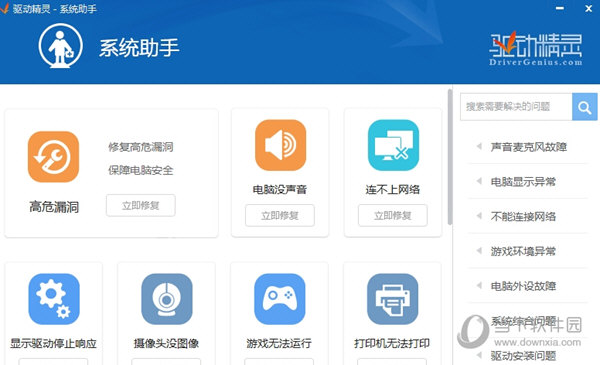Viewport: 600px width, 365px height.
Task: Click the 搜索需要解决的问题 search field
Action: (x=516, y=107)
